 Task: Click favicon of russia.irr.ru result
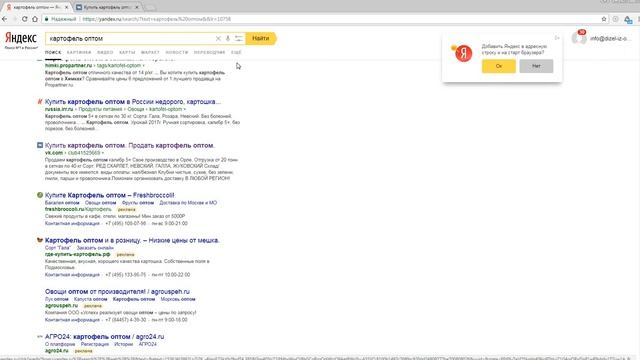point(40,102)
